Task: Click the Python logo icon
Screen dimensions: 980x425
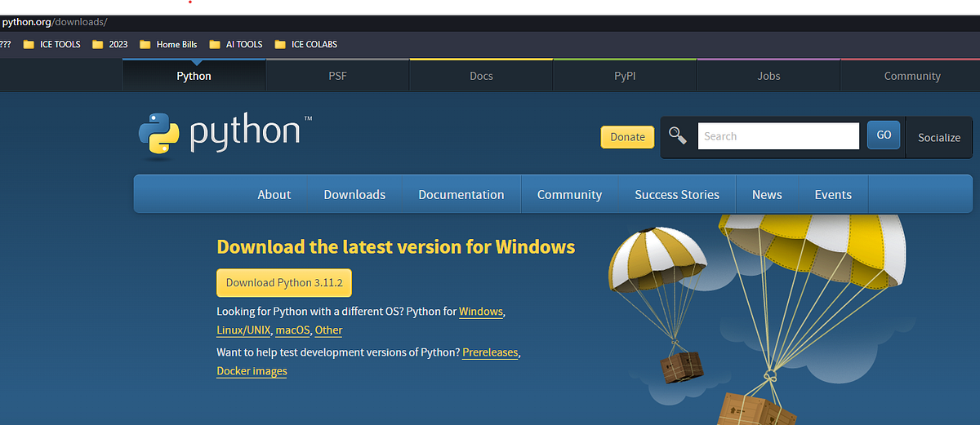Action: pos(159,135)
